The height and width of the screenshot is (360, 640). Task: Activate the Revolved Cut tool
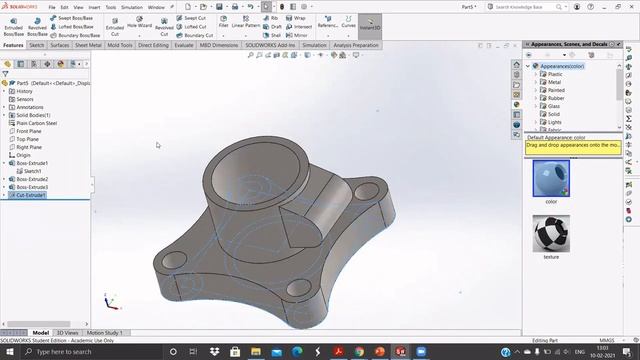point(164,27)
